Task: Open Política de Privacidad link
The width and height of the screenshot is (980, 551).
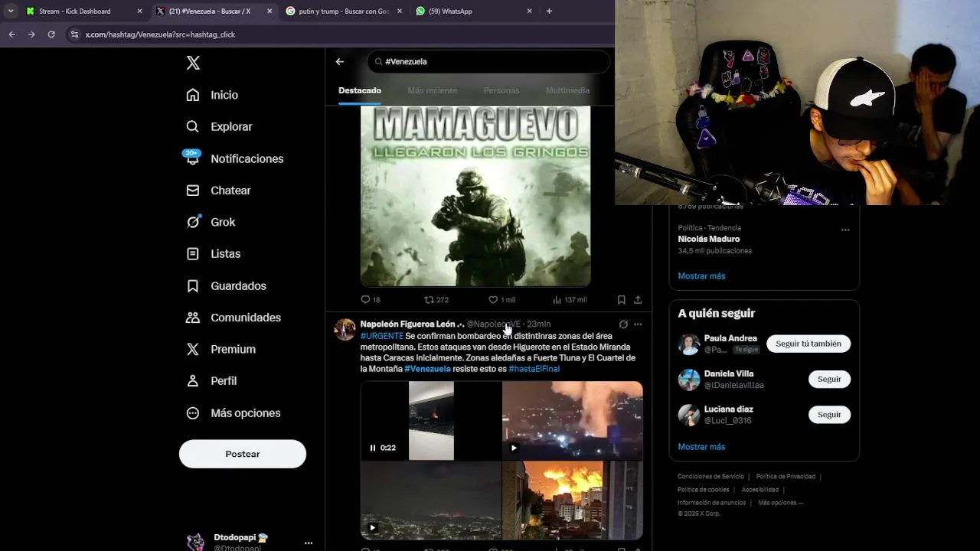Action: point(786,477)
